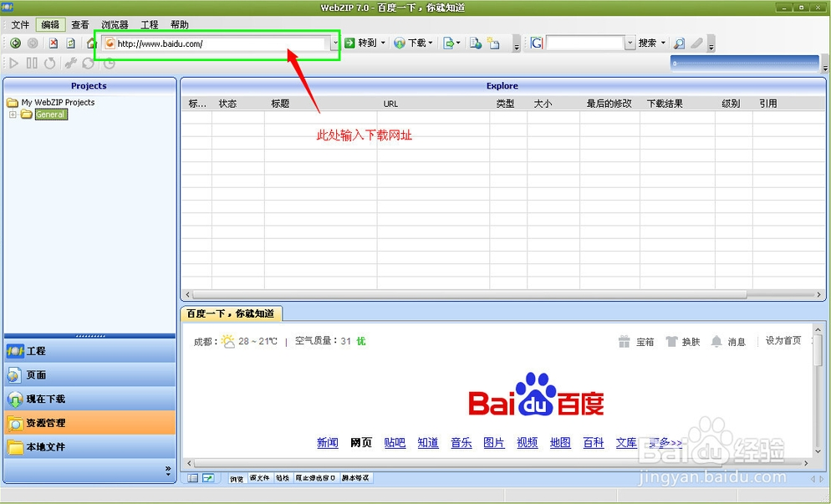Click the sync update circular icon
The height and width of the screenshot is (504, 831).
point(88,64)
